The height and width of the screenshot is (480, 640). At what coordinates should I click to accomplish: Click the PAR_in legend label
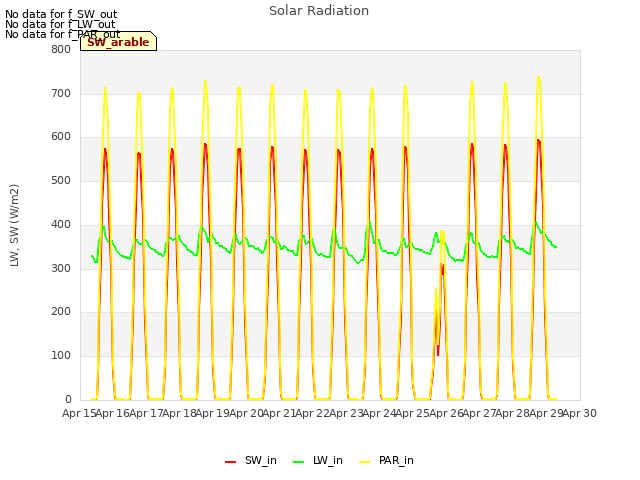tap(396, 460)
